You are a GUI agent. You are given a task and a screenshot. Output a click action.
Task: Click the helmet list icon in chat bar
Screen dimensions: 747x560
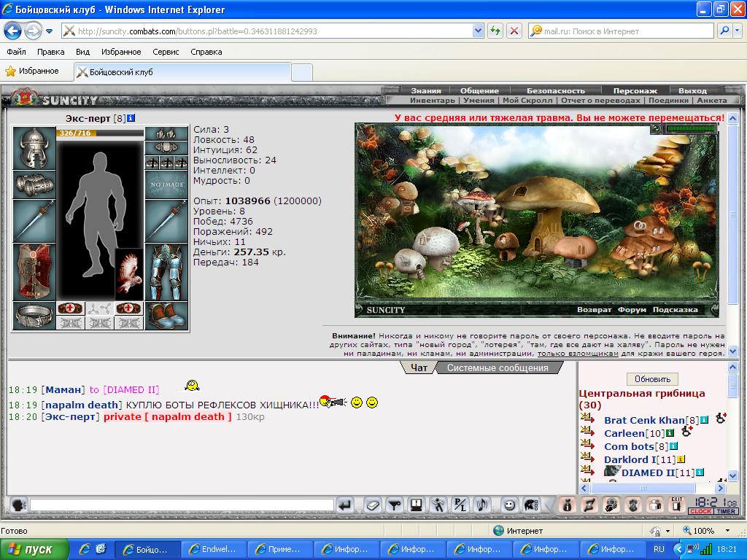click(x=531, y=505)
